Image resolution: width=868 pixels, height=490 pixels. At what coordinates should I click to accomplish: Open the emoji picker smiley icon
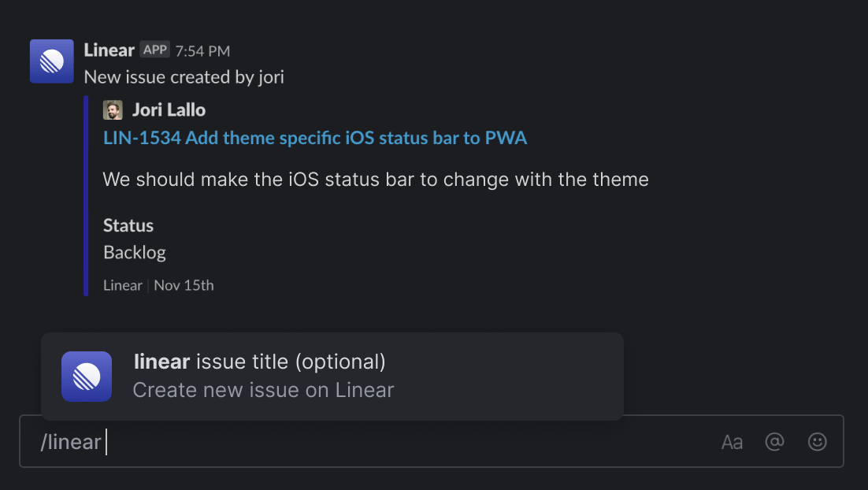pos(817,442)
